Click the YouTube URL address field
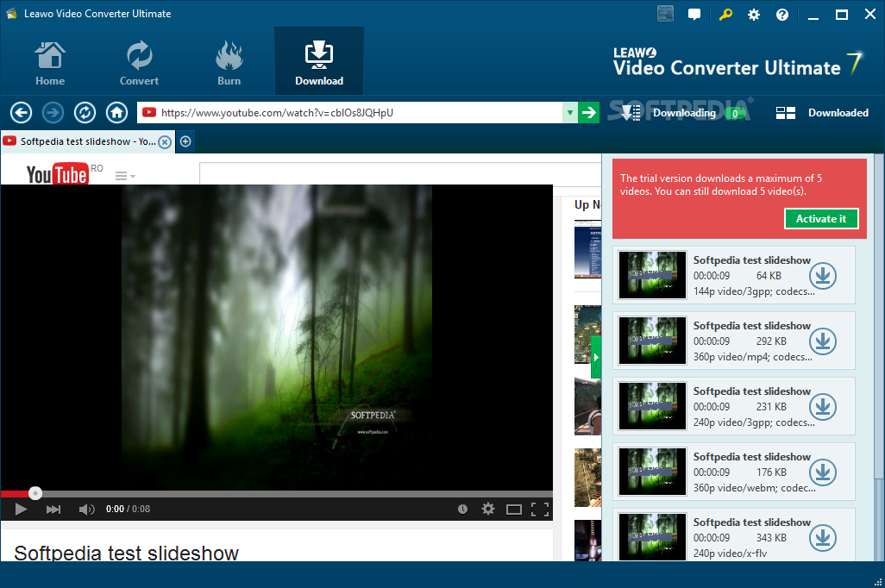Screen dimensions: 885x588 pos(350,112)
